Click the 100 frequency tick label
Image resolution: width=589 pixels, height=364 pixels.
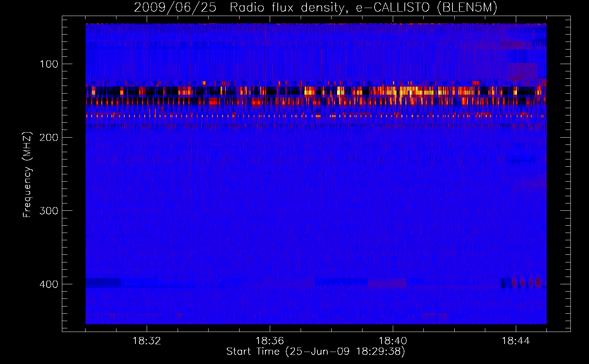click(49, 64)
